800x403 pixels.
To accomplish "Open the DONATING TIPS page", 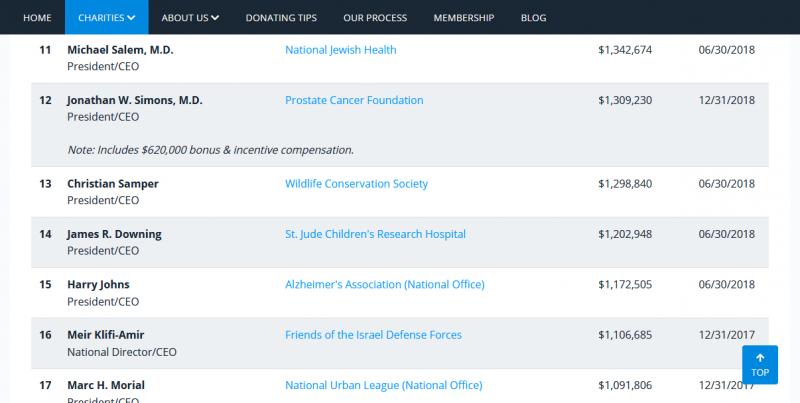I will click(281, 17).
